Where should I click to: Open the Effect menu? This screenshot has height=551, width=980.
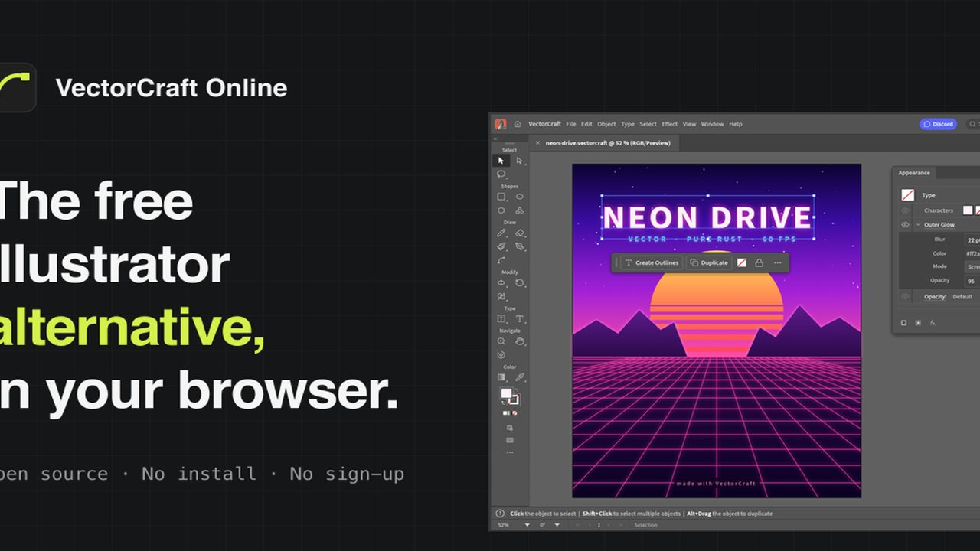tap(670, 124)
